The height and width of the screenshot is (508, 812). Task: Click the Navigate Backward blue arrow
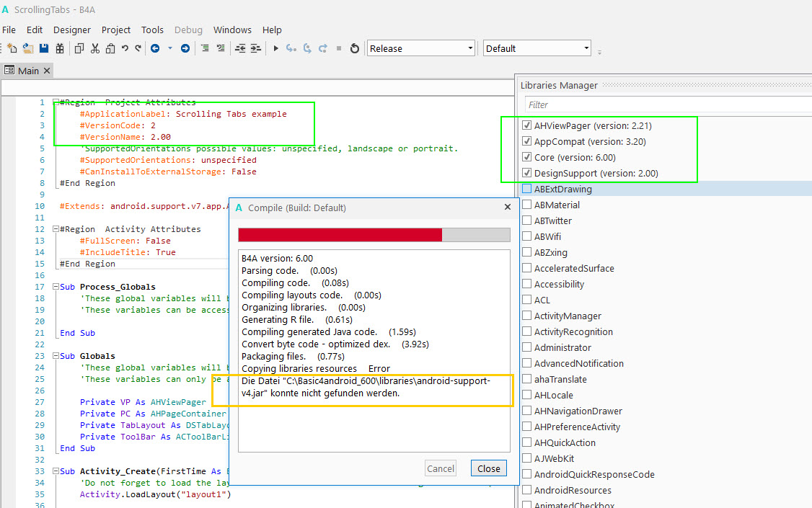(x=155, y=48)
